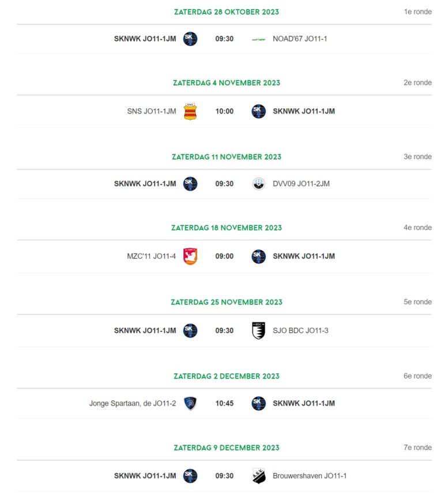Open MZC'11 JO11-4 team link

[x=151, y=256]
